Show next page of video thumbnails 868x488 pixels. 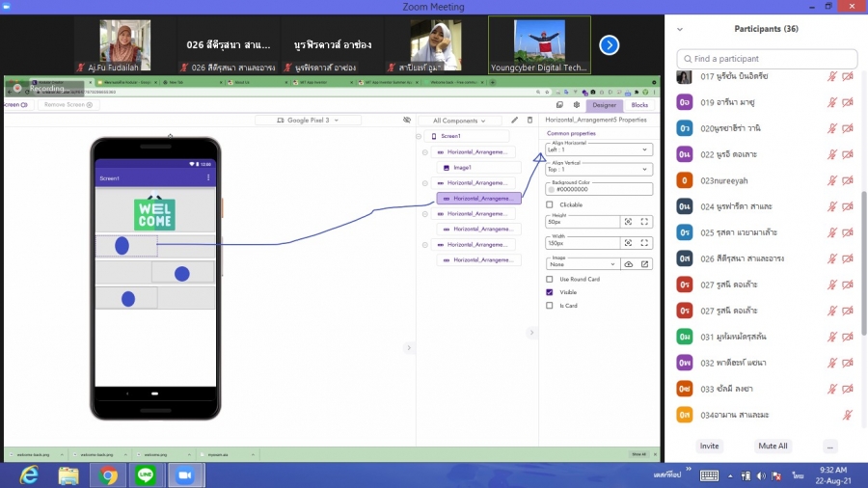coord(609,45)
